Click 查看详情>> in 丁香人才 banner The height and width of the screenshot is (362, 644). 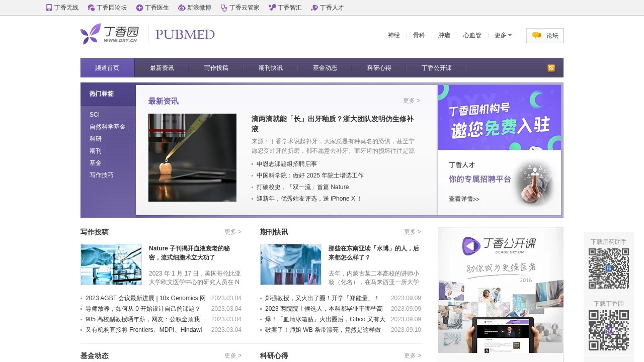click(464, 199)
